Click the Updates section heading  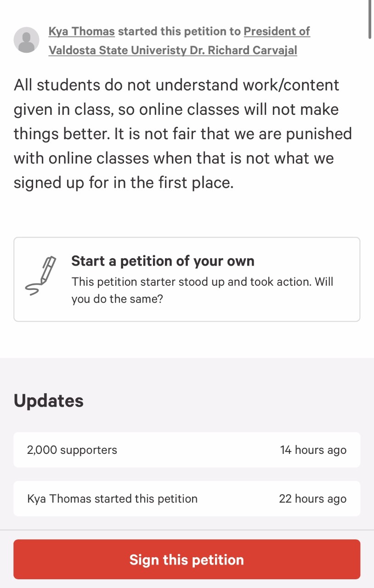click(x=49, y=401)
